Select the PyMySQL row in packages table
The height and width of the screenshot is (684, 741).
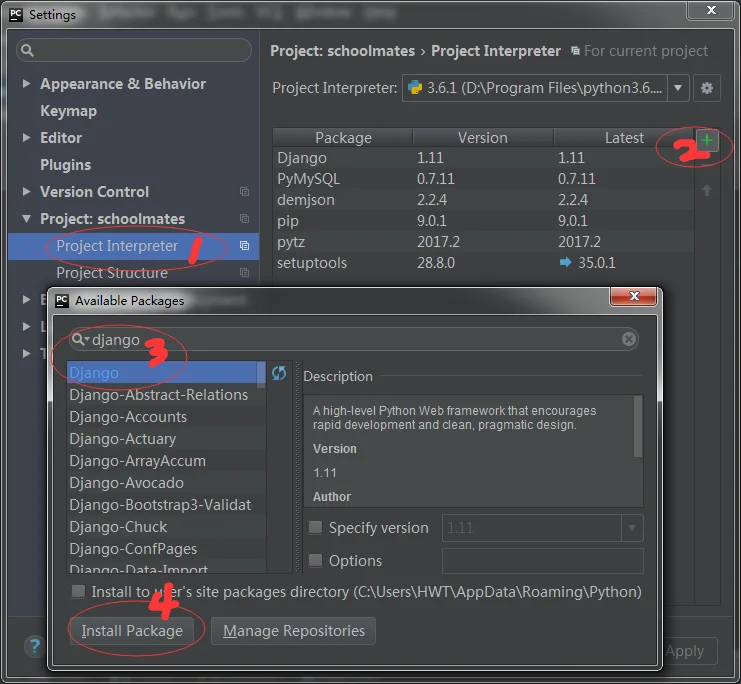click(x=483, y=179)
